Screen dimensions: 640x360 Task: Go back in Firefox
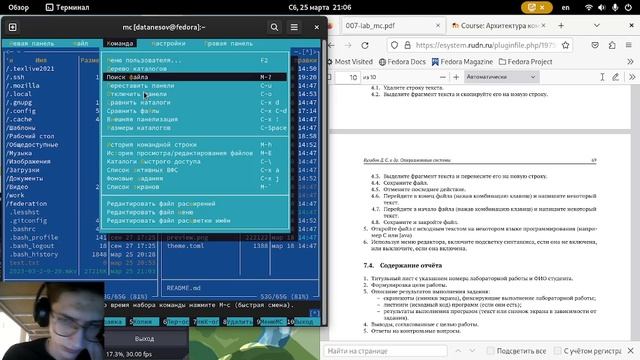coord(331,45)
